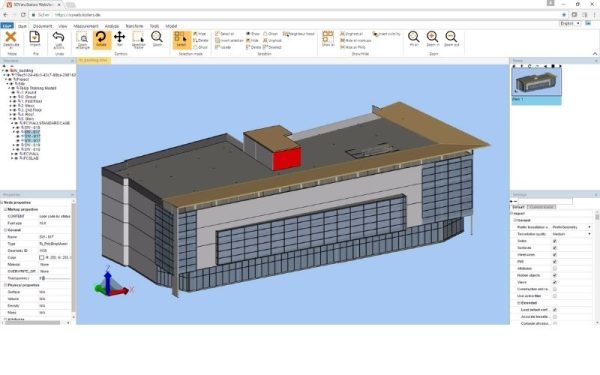Image resolution: width=600 pixels, height=375 pixels.
Task: Toggle the PMI import checkbox
Action: [555, 262]
